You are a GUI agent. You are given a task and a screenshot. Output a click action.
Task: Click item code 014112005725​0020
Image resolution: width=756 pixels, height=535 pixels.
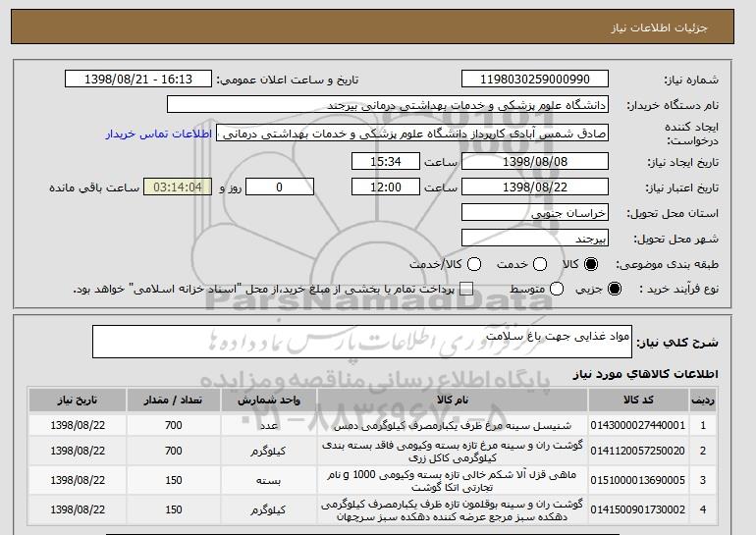click(x=638, y=451)
